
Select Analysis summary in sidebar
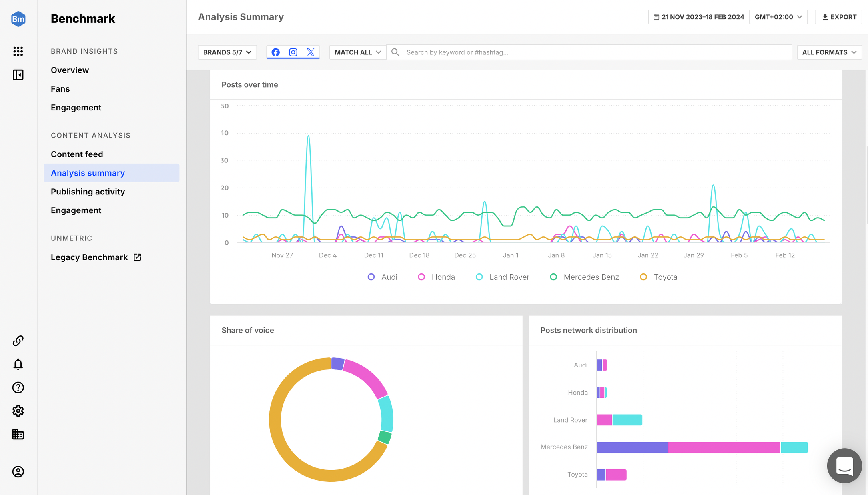(x=112, y=173)
